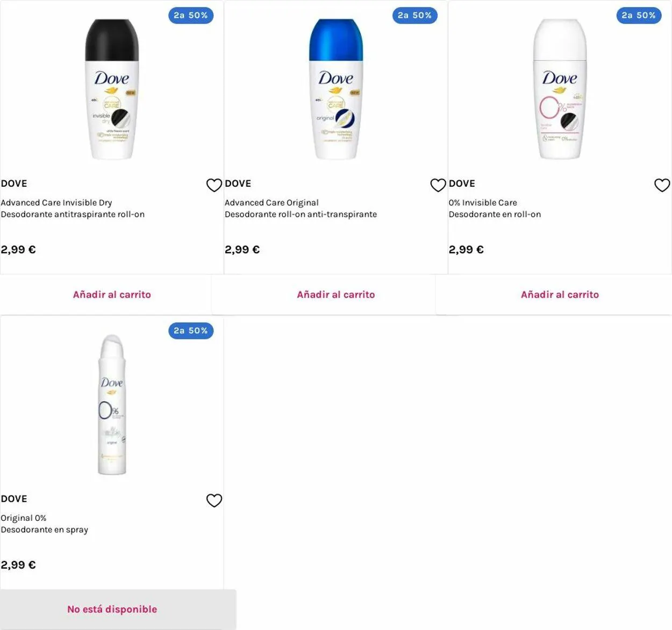
Task: Favorite the Advanced Care Invisible Dry heart
Action: pos(214,185)
